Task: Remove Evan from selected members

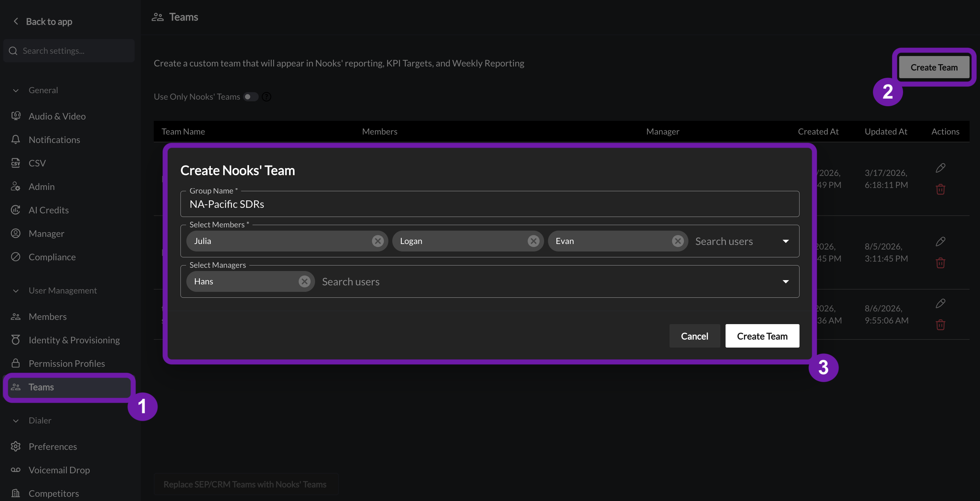Action: (x=678, y=241)
